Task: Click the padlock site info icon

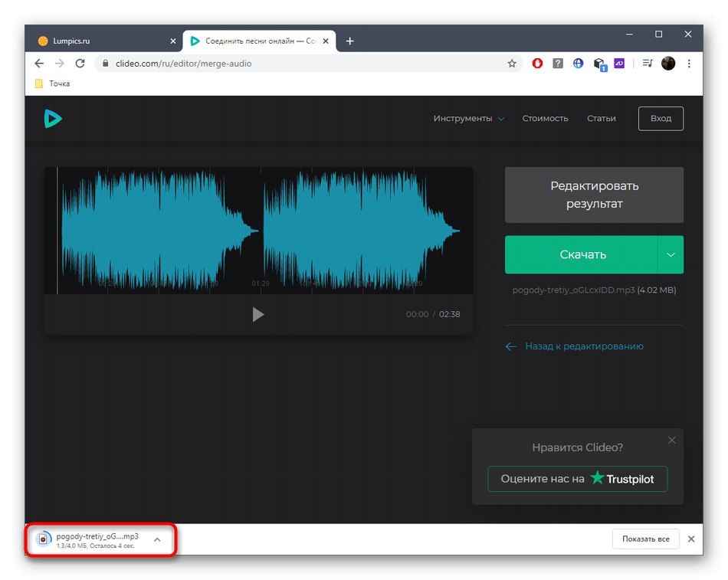Action: click(x=106, y=64)
